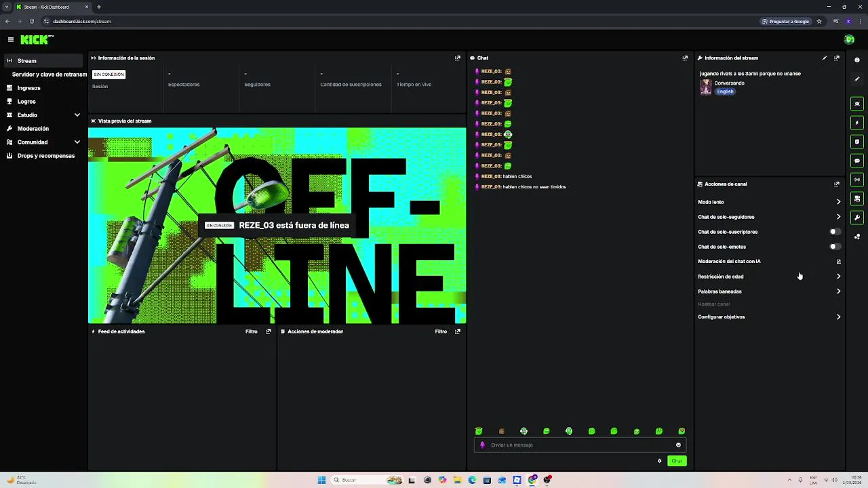868x488 pixels.
Task: Click the purple chat identity icon in message box
Action: click(483, 445)
